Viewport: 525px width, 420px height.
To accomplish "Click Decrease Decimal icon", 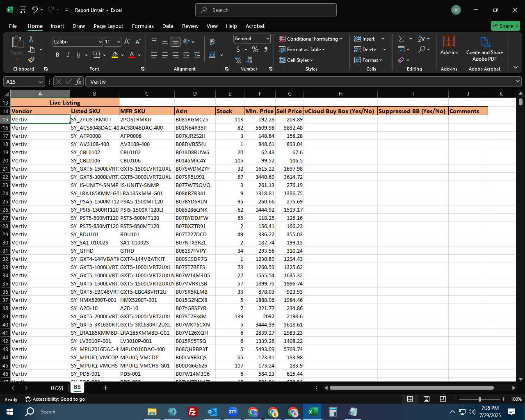I will click(249, 60).
